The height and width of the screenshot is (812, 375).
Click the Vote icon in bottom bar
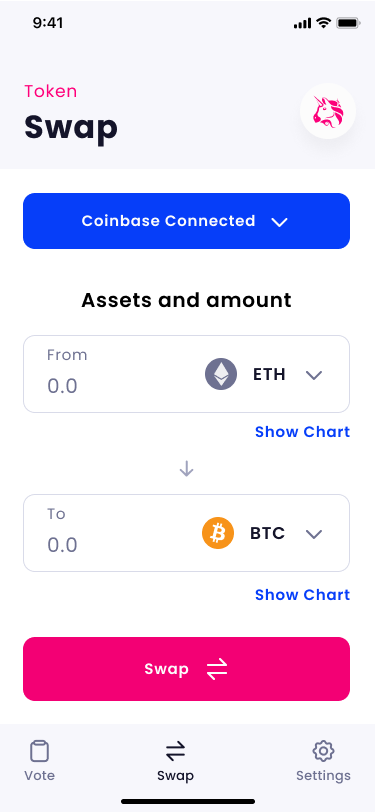39,751
